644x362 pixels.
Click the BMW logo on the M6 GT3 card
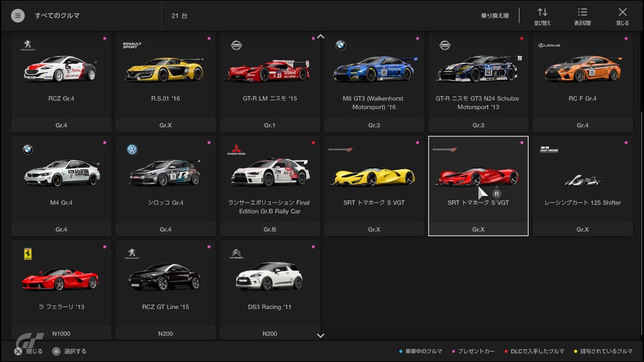tap(341, 46)
